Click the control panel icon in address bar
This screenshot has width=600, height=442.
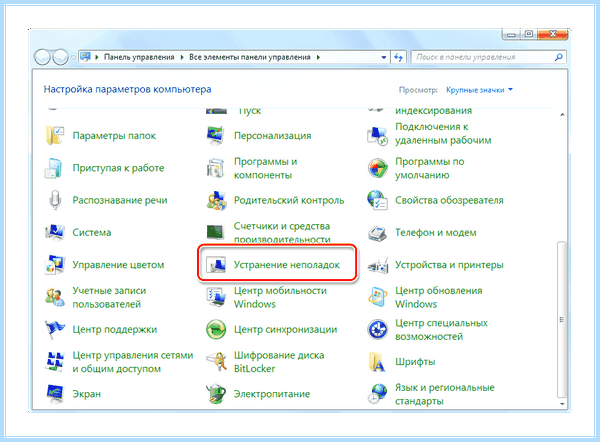[85, 57]
